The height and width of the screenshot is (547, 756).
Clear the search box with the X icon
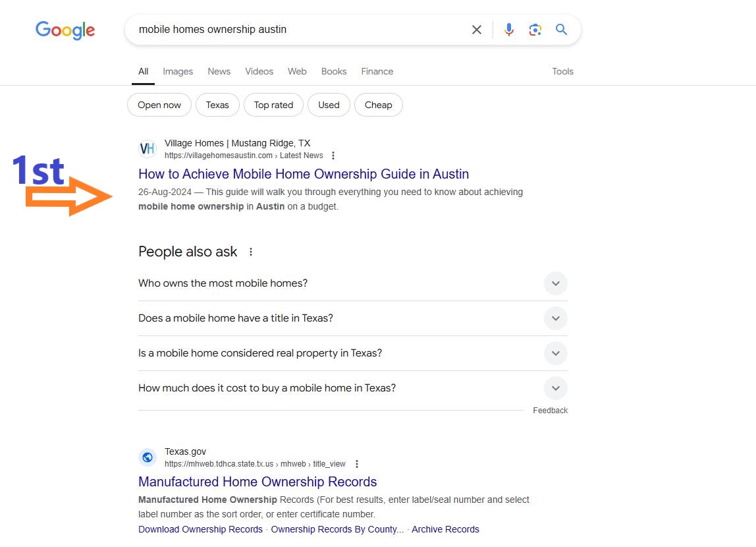(x=476, y=30)
